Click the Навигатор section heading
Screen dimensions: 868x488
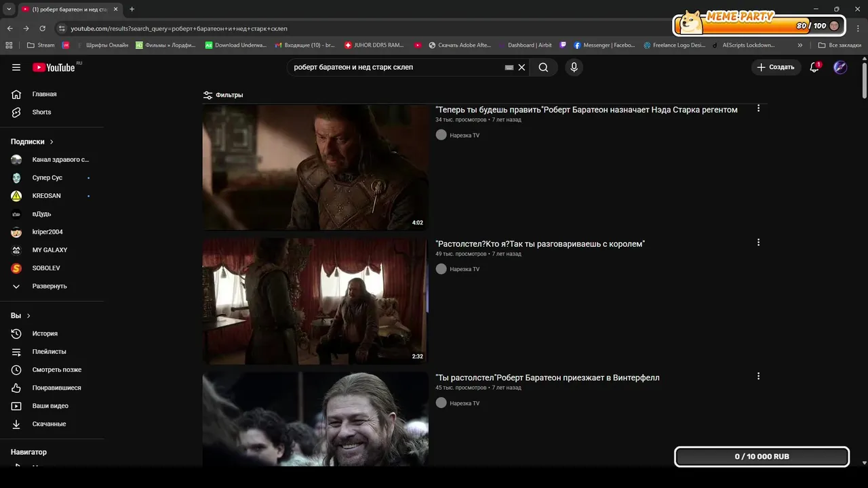28,452
